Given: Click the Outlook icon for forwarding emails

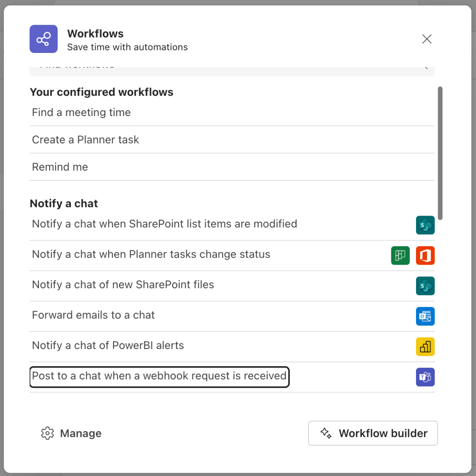Looking at the screenshot, I should click(x=425, y=316).
